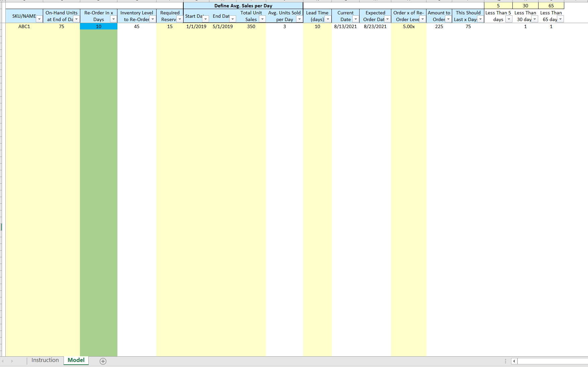
Task: Open Avg. Units Sold per Day filter
Action: pos(299,19)
